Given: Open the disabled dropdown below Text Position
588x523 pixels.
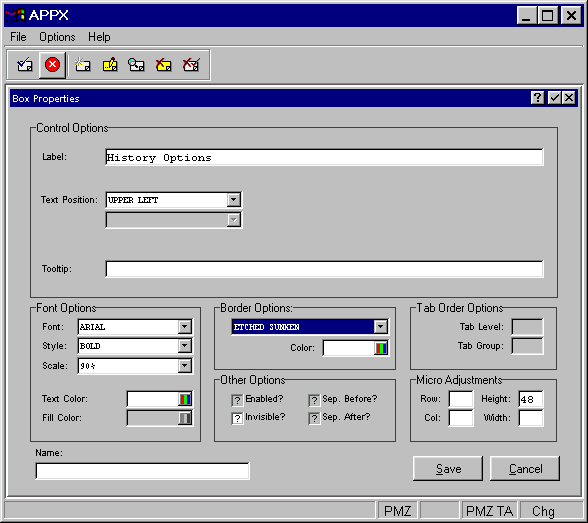Looking at the screenshot, I should coord(234,220).
